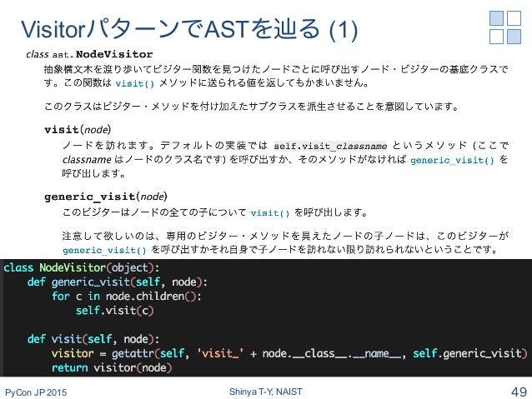This screenshot has height=399, width=532.
Task: Click the visit() link in the class description
Action: coord(135,83)
